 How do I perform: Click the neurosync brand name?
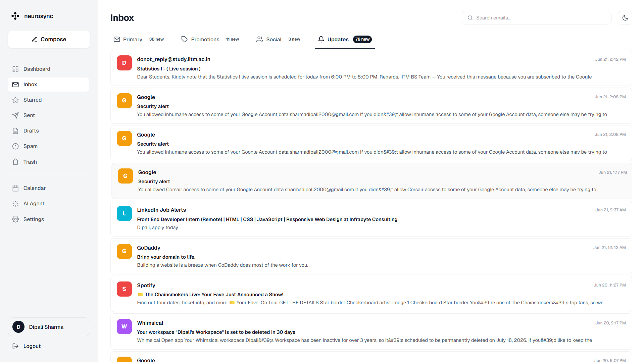(x=39, y=16)
